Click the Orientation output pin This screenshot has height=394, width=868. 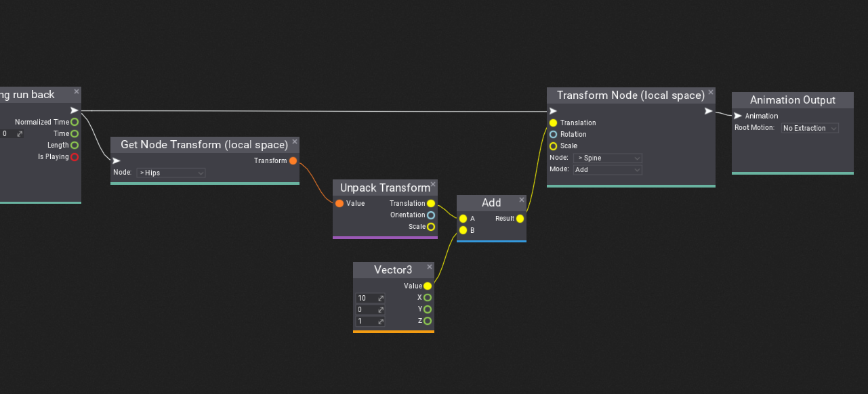(431, 215)
